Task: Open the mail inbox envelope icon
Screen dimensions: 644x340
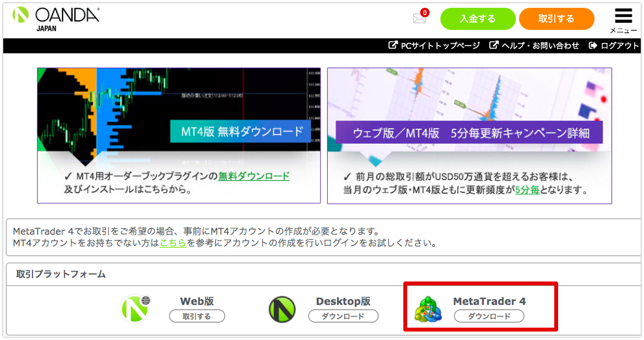Action: (420, 18)
